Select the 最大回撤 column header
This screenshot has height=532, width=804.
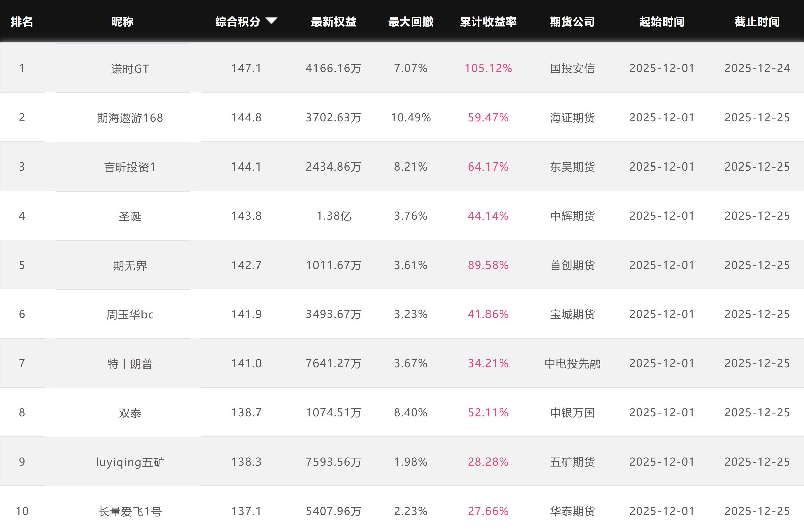point(410,22)
